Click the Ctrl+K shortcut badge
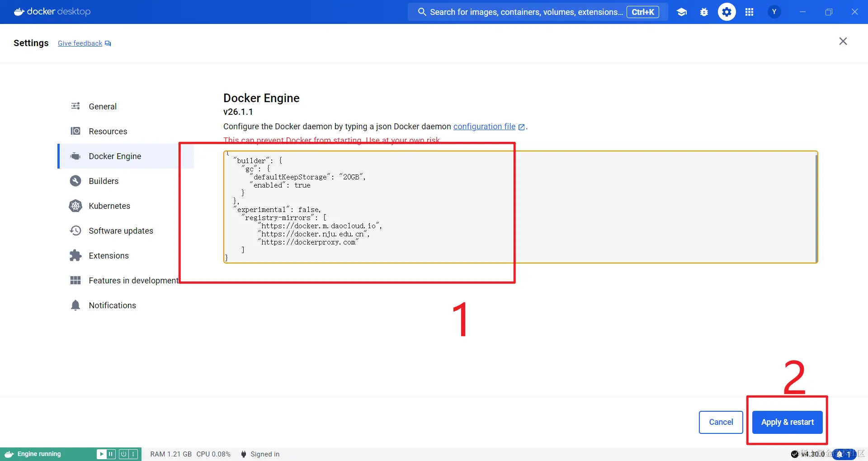Viewport: 868px width, 461px height. (643, 12)
